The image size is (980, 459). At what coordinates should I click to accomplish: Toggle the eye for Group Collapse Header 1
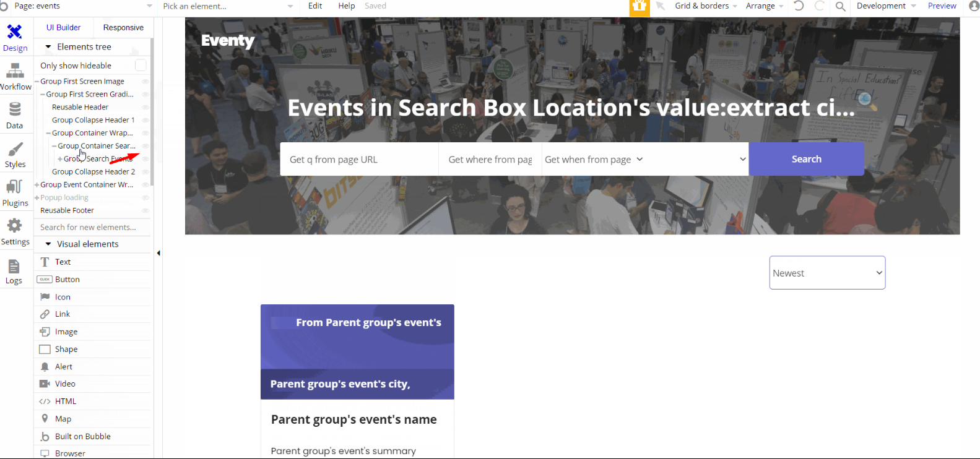145,121
